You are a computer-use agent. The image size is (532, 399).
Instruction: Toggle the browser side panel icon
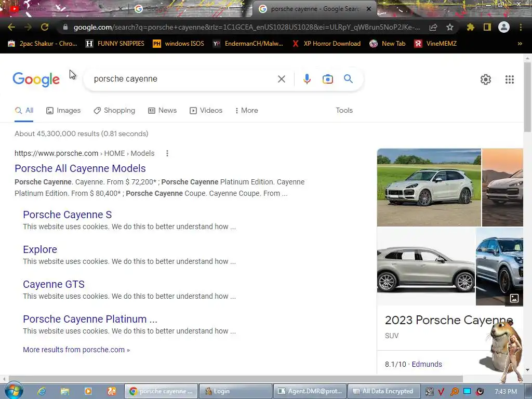click(x=487, y=27)
